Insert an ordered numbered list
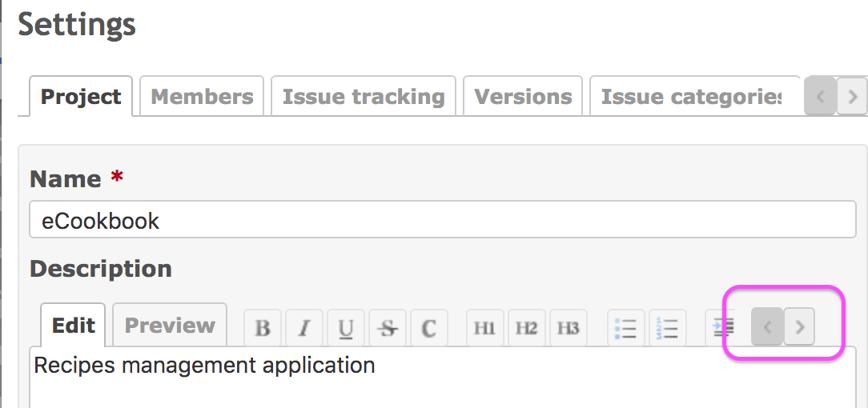Screen dimensions: 868x408 (667, 328)
